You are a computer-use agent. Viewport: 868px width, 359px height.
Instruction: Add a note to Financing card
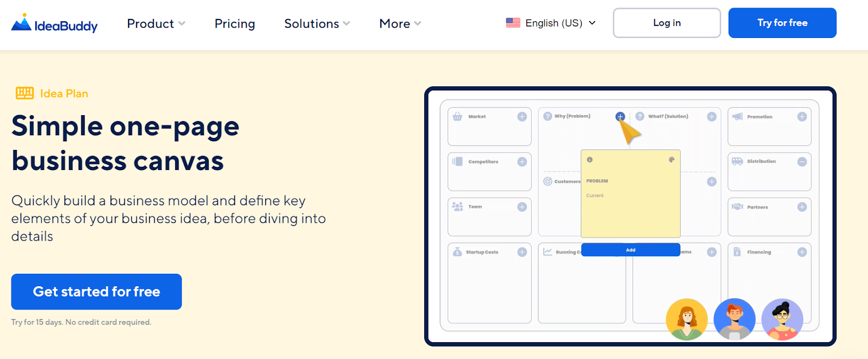(802, 252)
